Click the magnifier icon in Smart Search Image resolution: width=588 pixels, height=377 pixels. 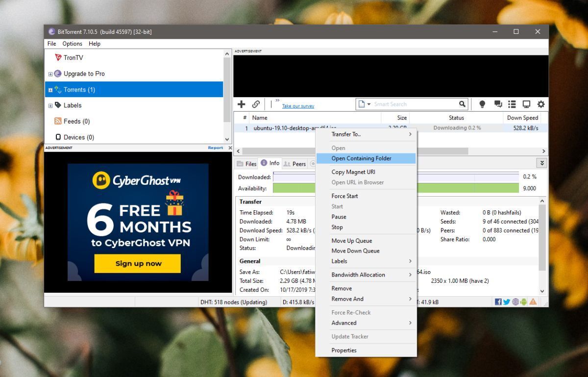[x=463, y=104]
